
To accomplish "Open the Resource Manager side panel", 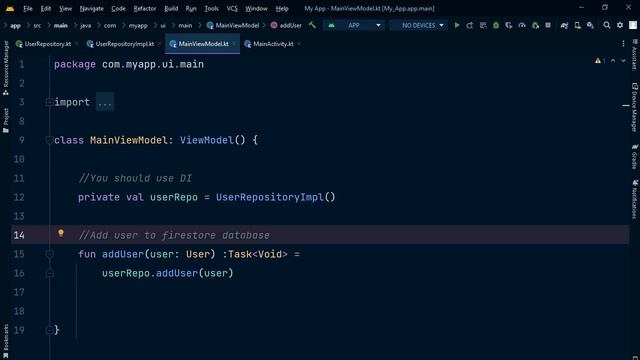I will (x=6, y=68).
